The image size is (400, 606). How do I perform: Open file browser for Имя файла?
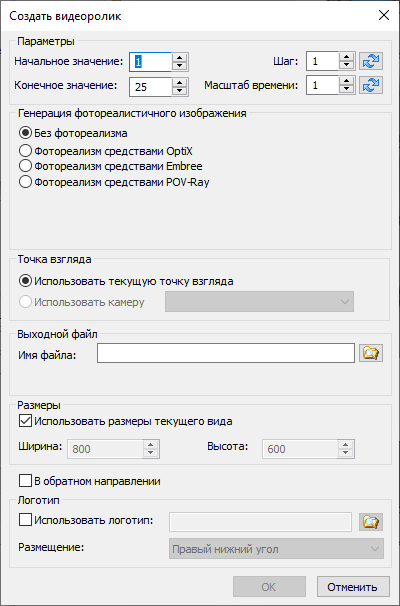pos(371,353)
